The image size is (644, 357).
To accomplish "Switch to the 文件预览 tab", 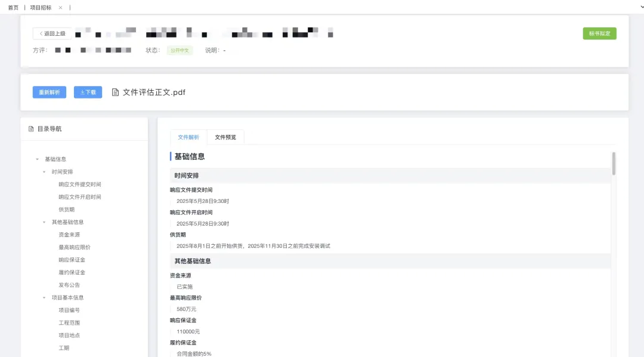I will 225,137.
